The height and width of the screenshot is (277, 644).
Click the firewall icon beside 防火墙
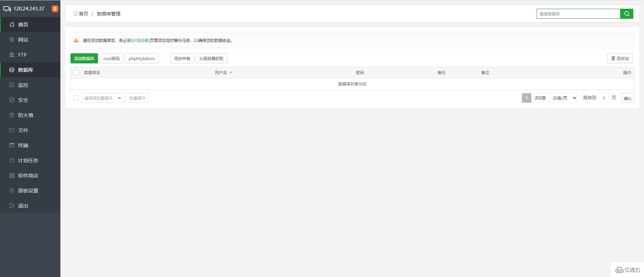[12, 115]
